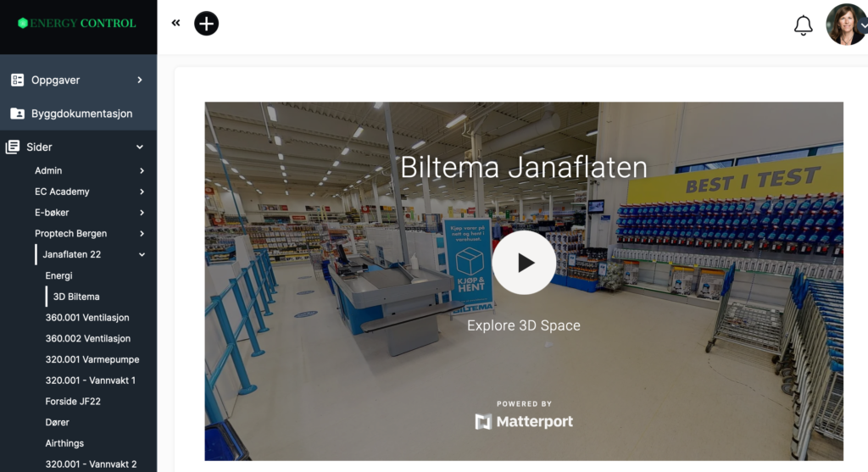The height and width of the screenshot is (472, 868).
Task: Click the Byggdokumentasjon folder icon
Action: coord(17,114)
